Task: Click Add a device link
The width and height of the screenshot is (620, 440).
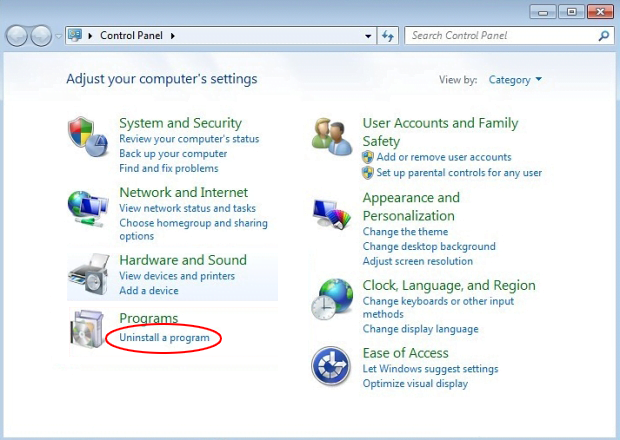Action: (149, 290)
